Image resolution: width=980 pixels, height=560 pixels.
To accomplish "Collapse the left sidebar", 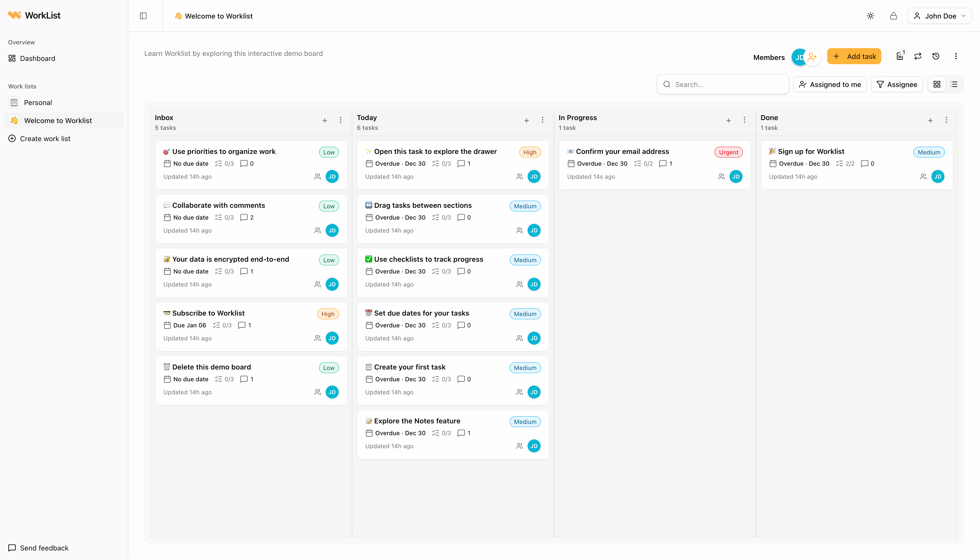I will click(143, 16).
